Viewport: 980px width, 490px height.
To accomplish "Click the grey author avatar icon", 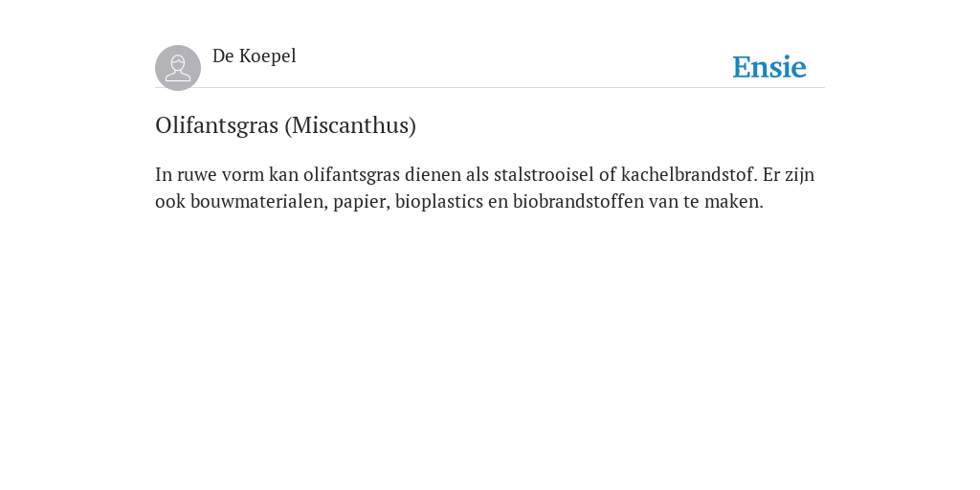I will tap(178, 68).
